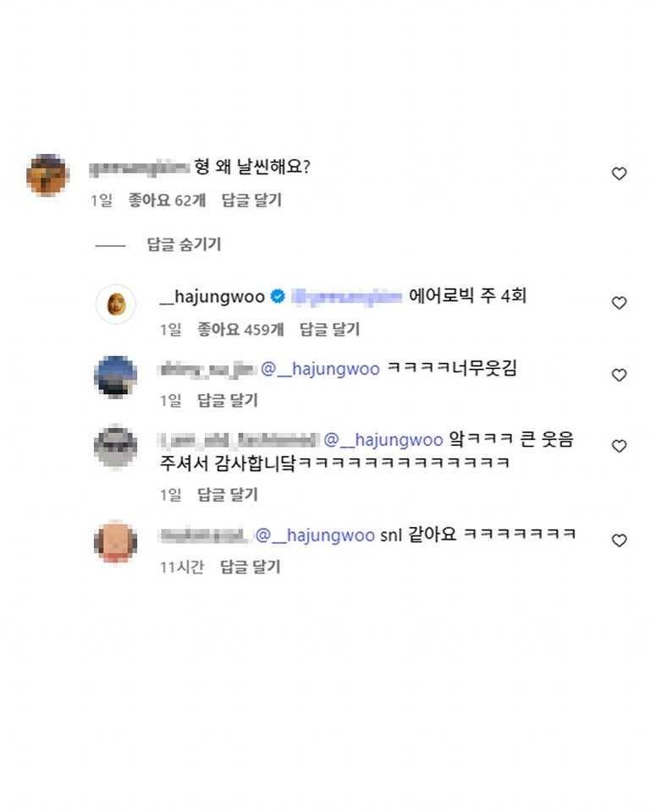Click the blurred mention before '에어로빅 주 4회'
650x812 pixels.
[x=346, y=297]
